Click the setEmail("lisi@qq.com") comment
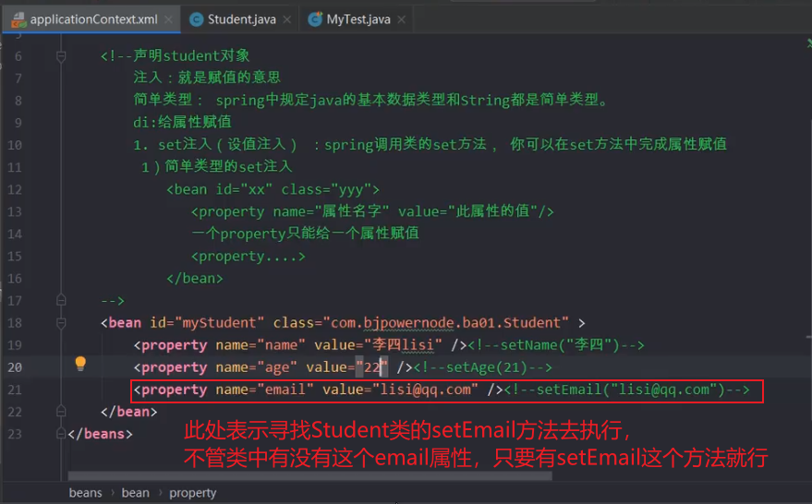Viewport: 812px width, 504px height. [x=626, y=390]
